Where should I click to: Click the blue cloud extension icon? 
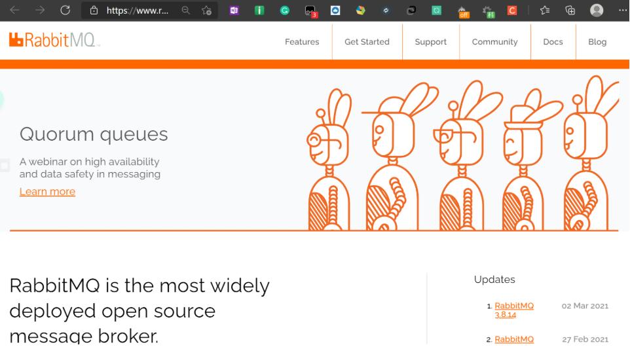pyautogui.click(x=335, y=10)
